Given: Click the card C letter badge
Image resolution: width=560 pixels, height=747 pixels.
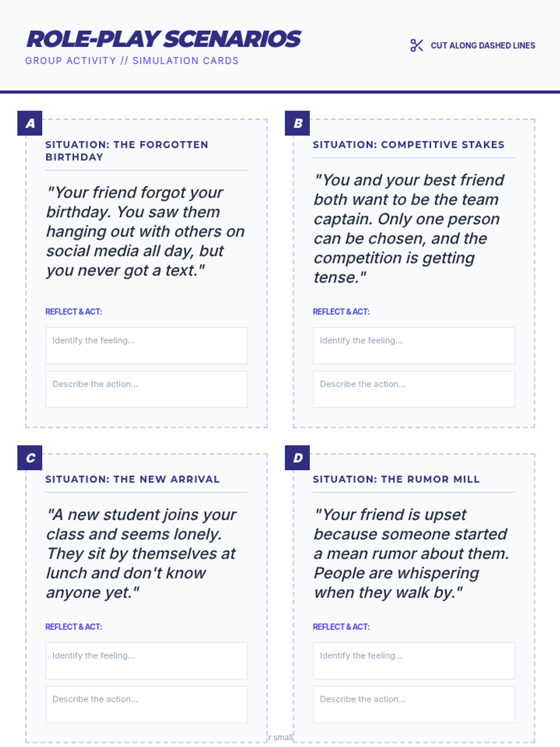Looking at the screenshot, I should pyautogui.click(x=30, y=458).
